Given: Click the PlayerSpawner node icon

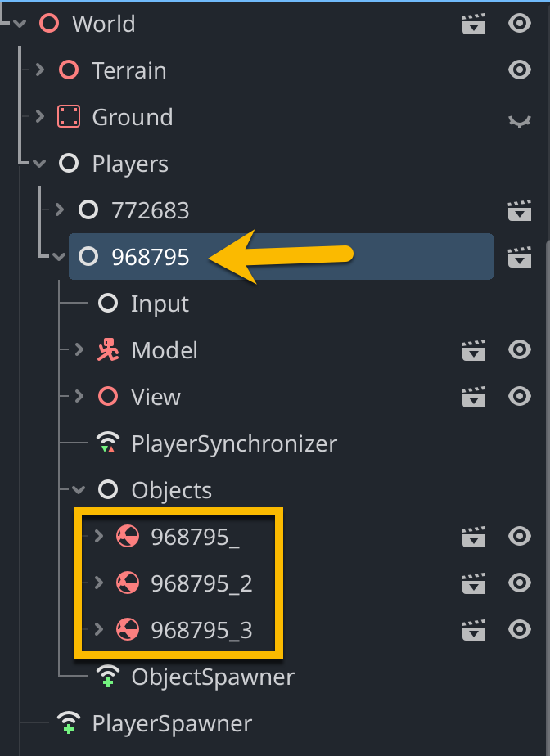Looking at the screenshot, I should [69, 723].
